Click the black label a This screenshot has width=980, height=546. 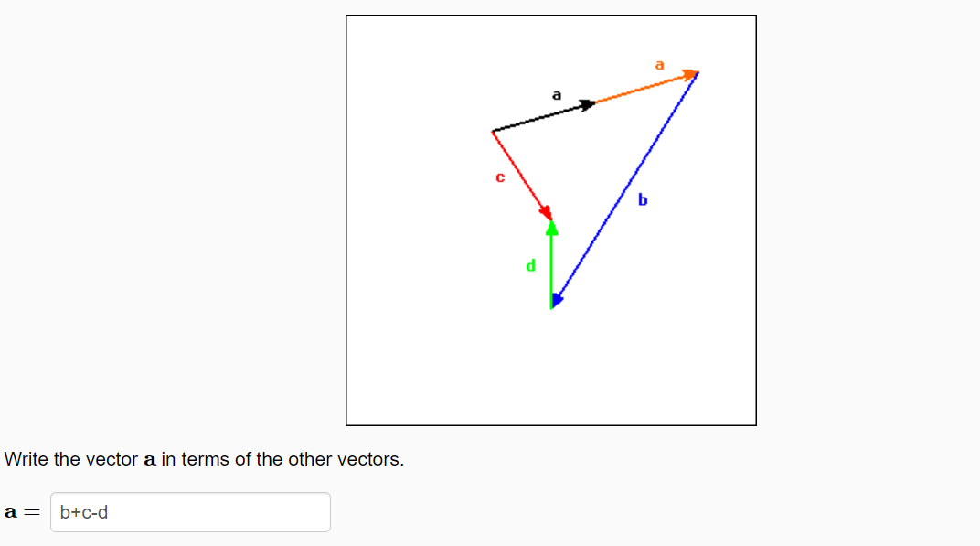tap(556, 93)
